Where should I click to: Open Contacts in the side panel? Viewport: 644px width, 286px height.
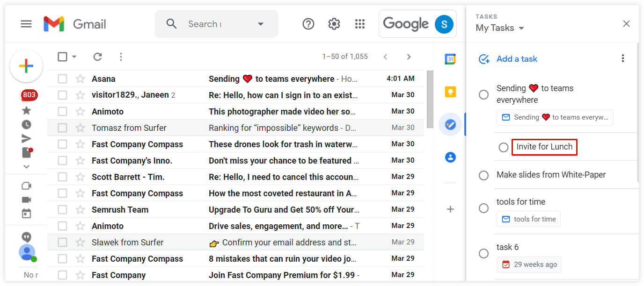pyautogui.click(x=450, y=157)
